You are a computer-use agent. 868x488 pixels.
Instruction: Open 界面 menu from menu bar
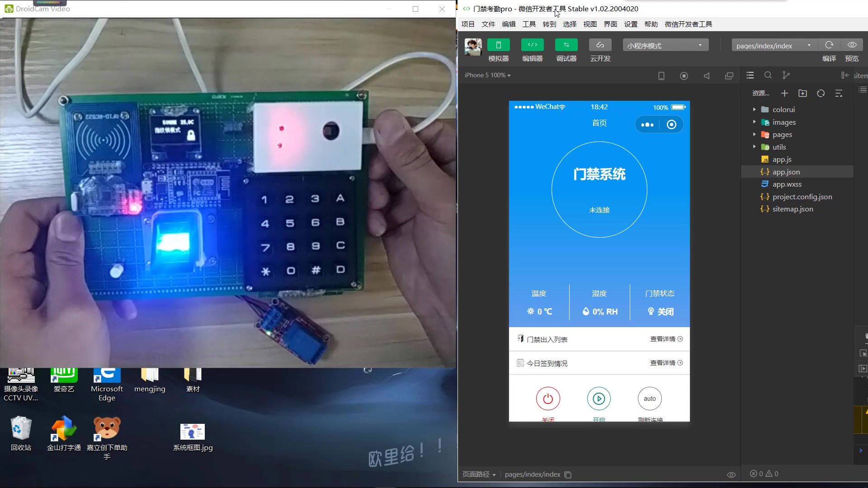610,24
